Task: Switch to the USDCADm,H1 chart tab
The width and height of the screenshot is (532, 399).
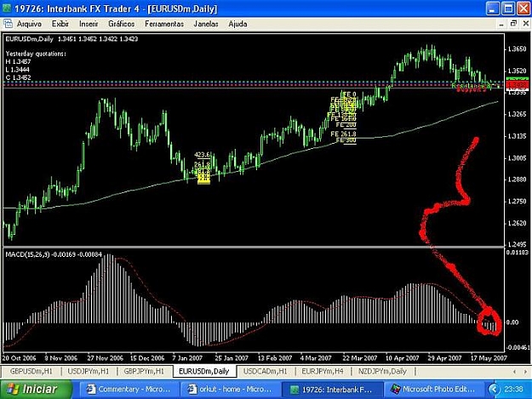Action: [x=265, y=371]
